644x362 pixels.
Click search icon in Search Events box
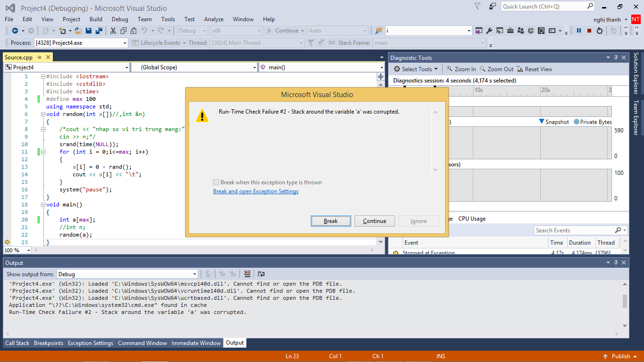coord(618,230)
